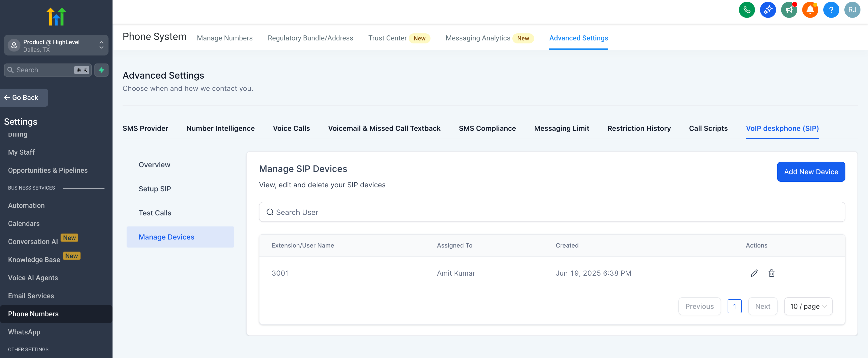Open the announcements megaphone icon
Image resolution: width=868 pixels, height=358 pixels.
pyautogui.click(x=789, y=10)
